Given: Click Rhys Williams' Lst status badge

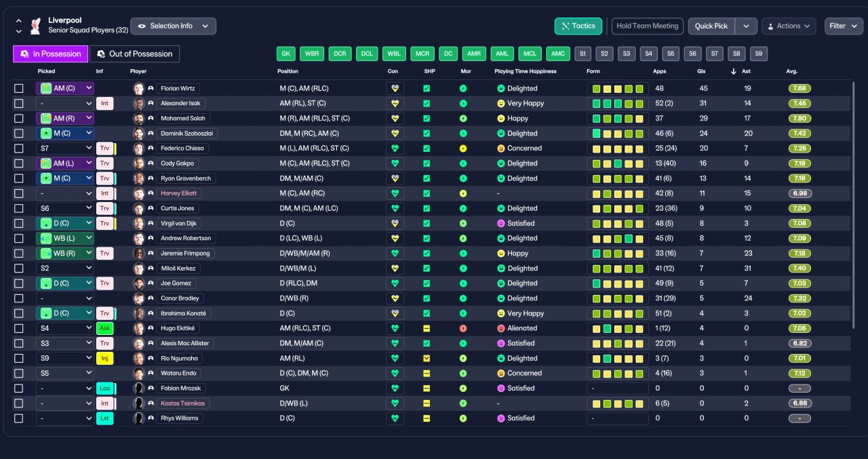Looking at the screenshot, I should point(105,418).
